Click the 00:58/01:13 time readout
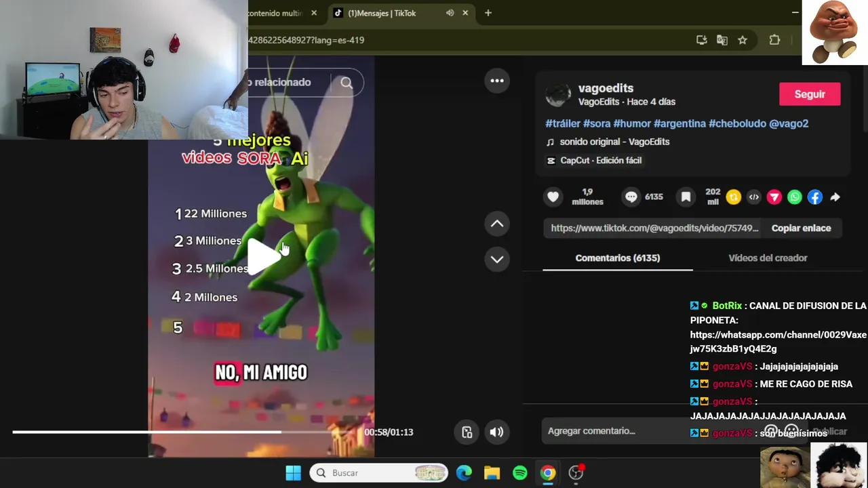Image resolution: width=868 pixels, height=488 pixels. (x=389, y=432)
